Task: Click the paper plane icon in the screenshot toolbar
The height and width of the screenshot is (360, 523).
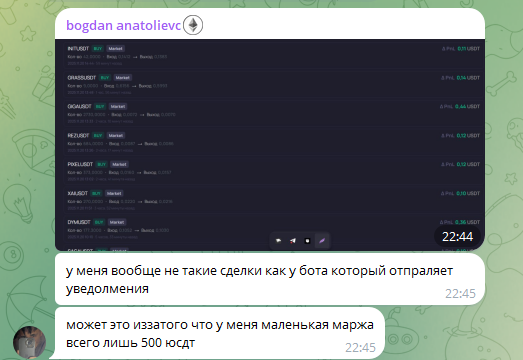Action: pos(293,241)
